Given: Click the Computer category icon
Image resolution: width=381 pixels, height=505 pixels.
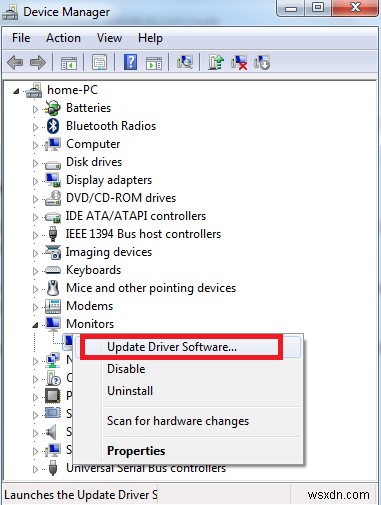Looking at the screenshot, I should click(x=53, y=144).
